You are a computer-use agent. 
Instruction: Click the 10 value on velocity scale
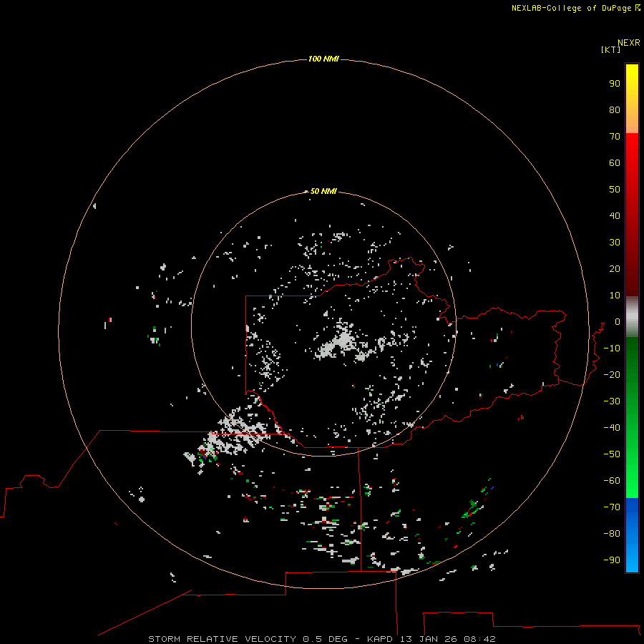(615, 296)
